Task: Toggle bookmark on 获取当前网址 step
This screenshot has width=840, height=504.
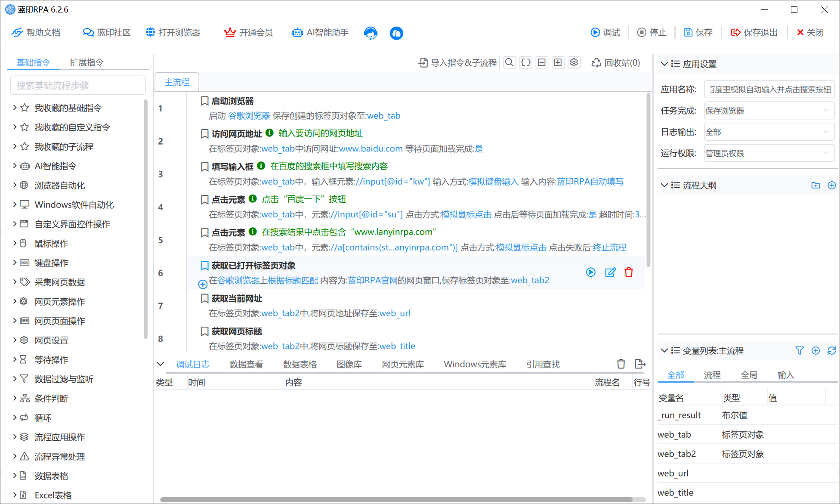Action: click(x=205, y=299)
